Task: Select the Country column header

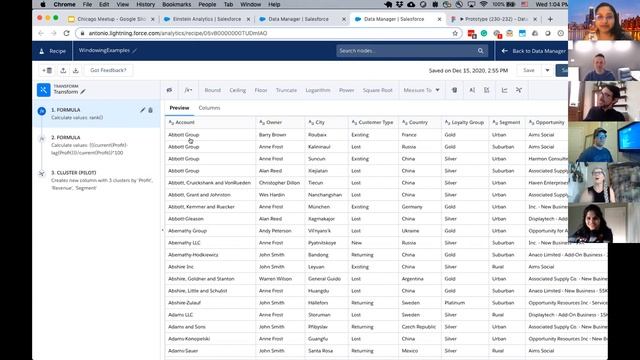Action: (420, 122)
